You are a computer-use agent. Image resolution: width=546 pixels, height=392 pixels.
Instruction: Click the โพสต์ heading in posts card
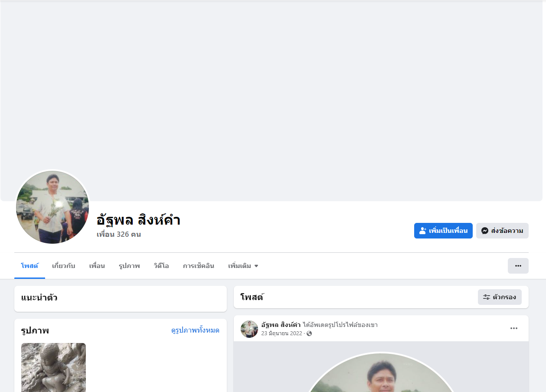[252, 297]
